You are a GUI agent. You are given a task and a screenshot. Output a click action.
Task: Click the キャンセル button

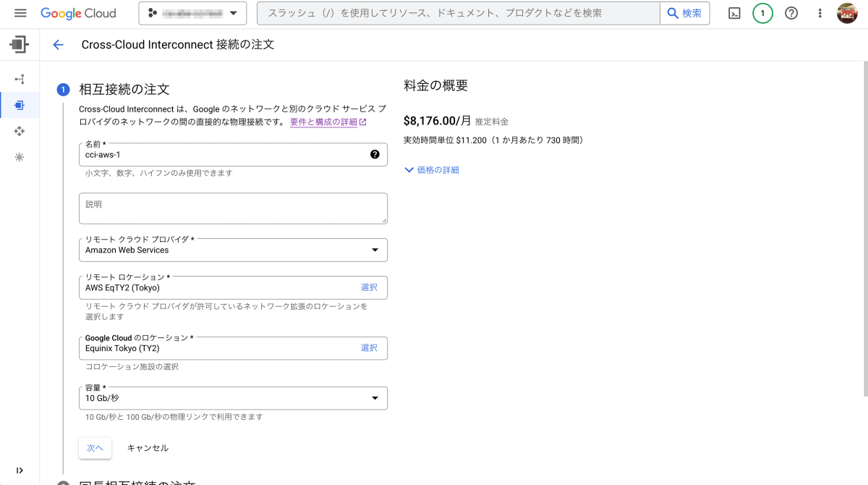click(148, 448)
